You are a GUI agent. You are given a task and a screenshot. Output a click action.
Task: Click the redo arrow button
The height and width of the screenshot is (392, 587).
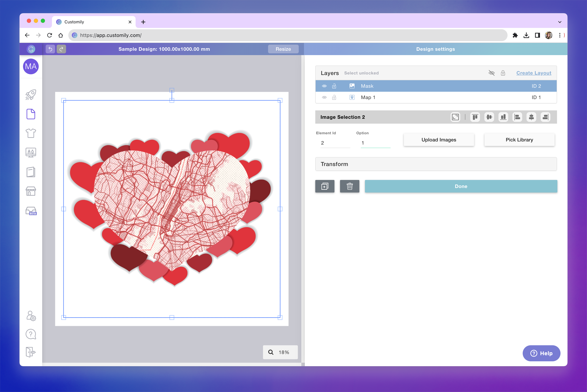click(61, 49)
